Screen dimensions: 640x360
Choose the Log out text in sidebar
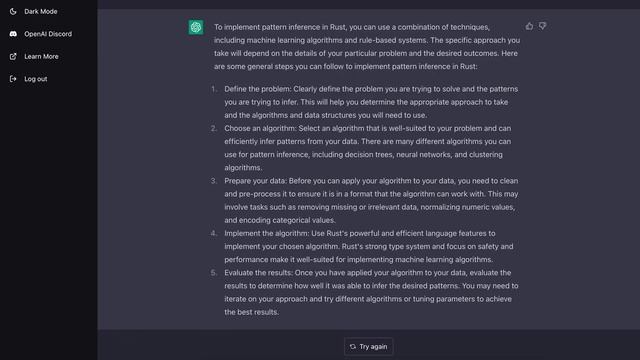(36, 79)
